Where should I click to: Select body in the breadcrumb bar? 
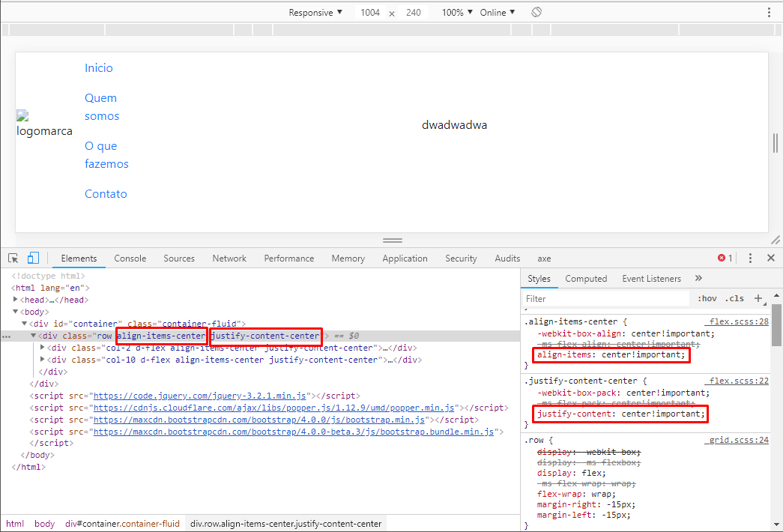44,524
